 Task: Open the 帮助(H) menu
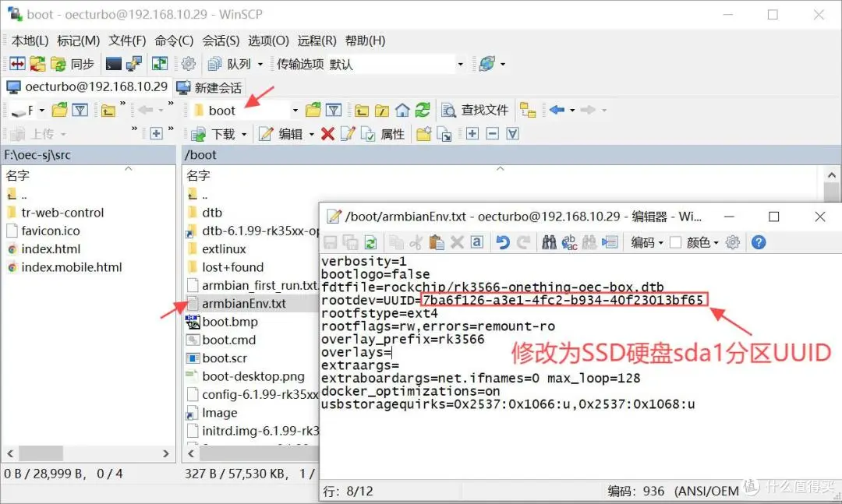click(365, 41)
